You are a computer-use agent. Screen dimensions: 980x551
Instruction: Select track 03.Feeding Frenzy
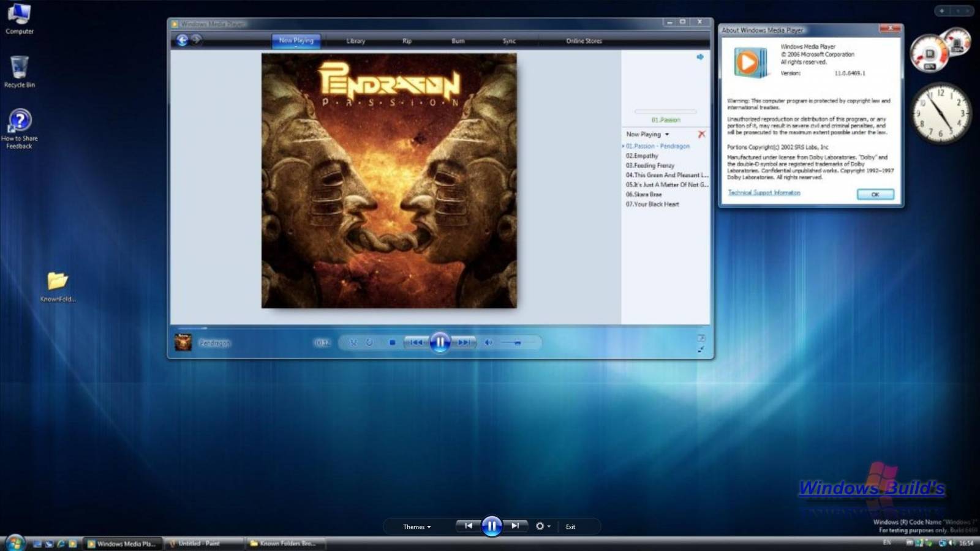(649, 165)
